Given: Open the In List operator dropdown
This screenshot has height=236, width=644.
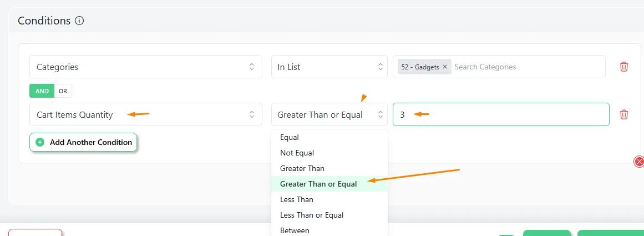Looking at the screenshot, I should coord(329,67).
